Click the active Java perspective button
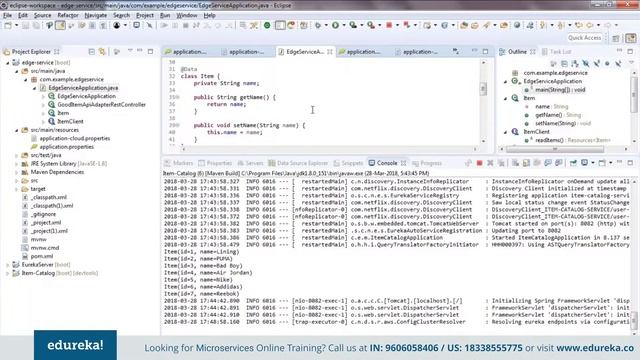 [x=631, y=38]
